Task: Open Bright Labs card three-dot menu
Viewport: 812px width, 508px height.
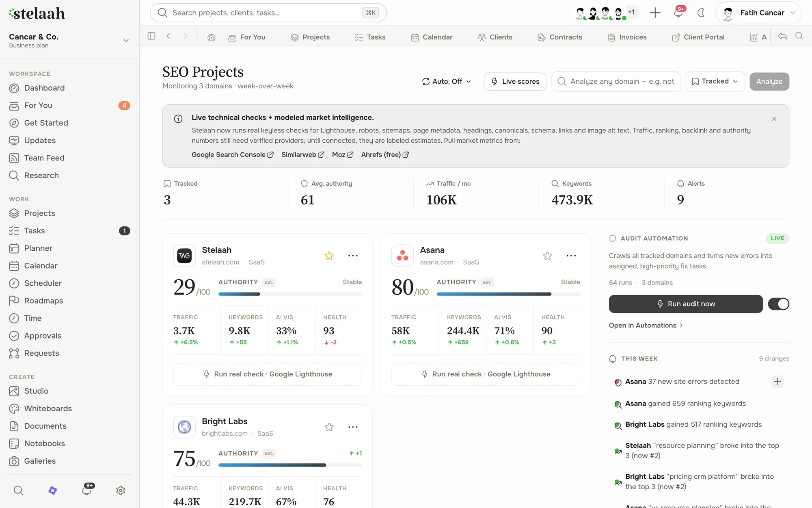Action: [x=353, y=427]
